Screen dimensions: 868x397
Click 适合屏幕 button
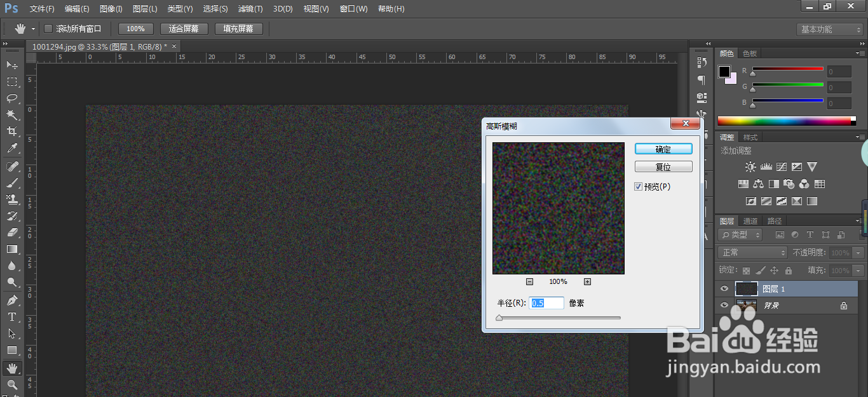point(184,29)
